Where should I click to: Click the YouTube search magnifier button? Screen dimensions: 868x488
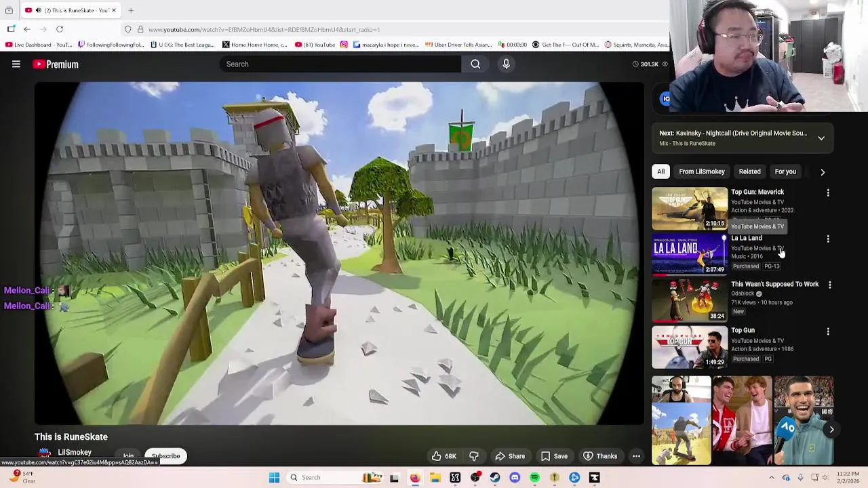click(475, 64)
